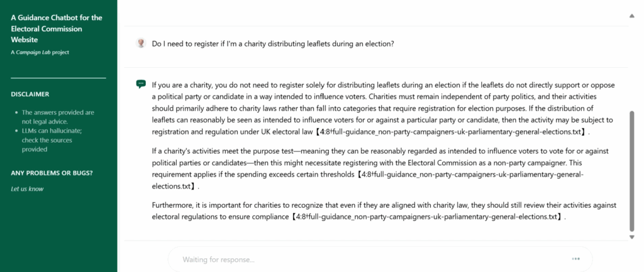The width and height of the screenshot is (644, 272).
Task: Click the DISCLAIMER heading in the sidebar
Action: pos(30,94)
